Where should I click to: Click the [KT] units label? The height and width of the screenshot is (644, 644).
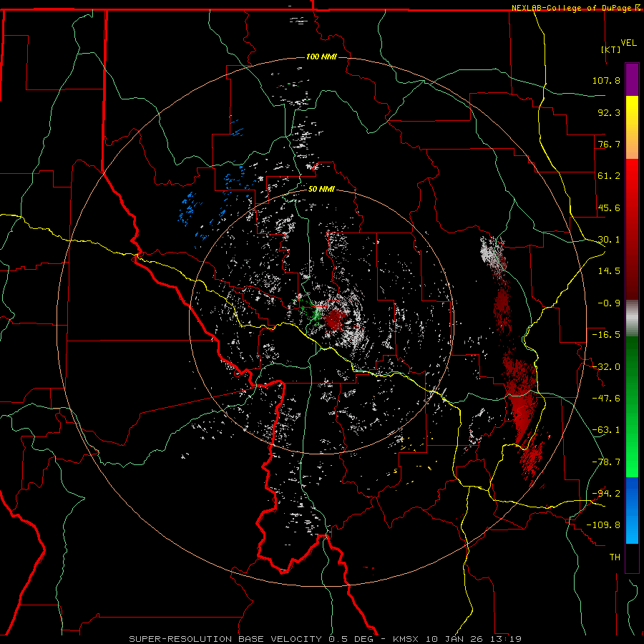610,49
